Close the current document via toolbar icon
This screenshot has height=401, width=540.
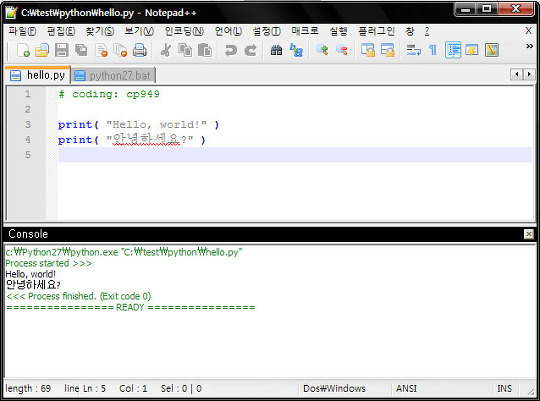(x=101, y=50)
